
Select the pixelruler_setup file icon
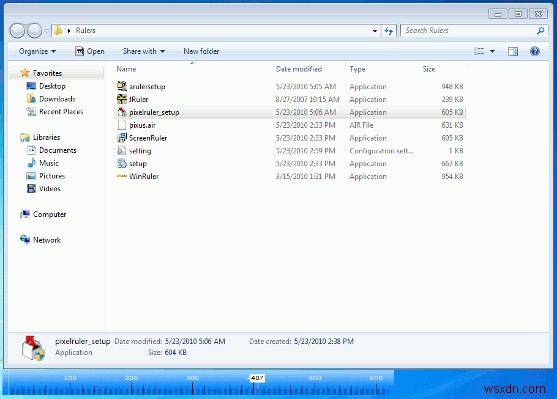(x=121, y=112)
